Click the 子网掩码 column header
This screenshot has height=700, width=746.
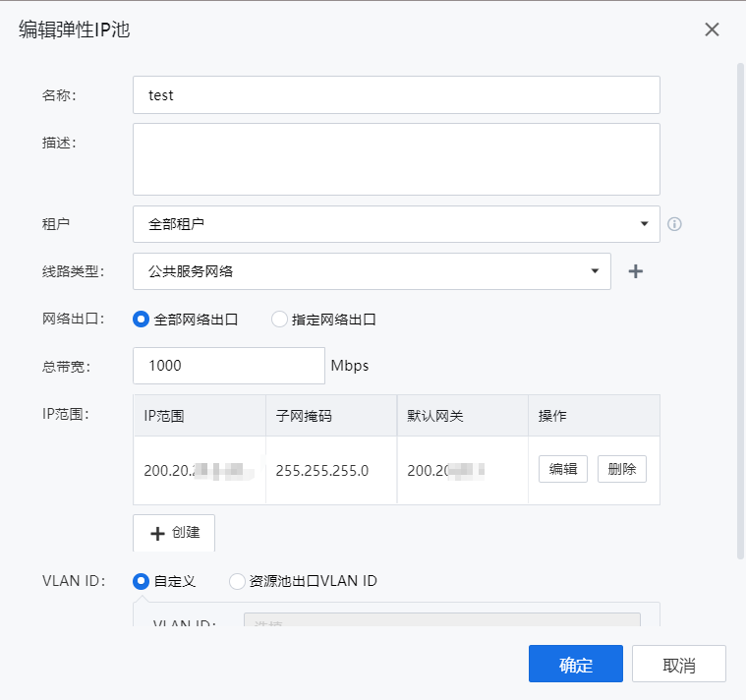tap(331, 416)
